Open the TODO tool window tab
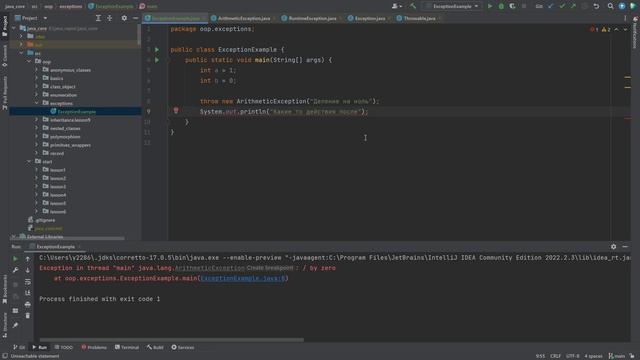The image size is (640, 360). pos(64,347)
